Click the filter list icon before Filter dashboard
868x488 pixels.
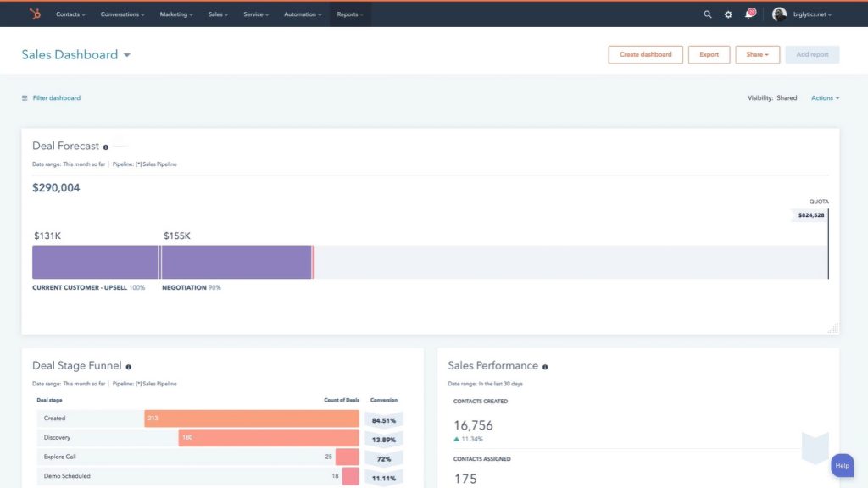pyautogui.click(x=25, y=97)
